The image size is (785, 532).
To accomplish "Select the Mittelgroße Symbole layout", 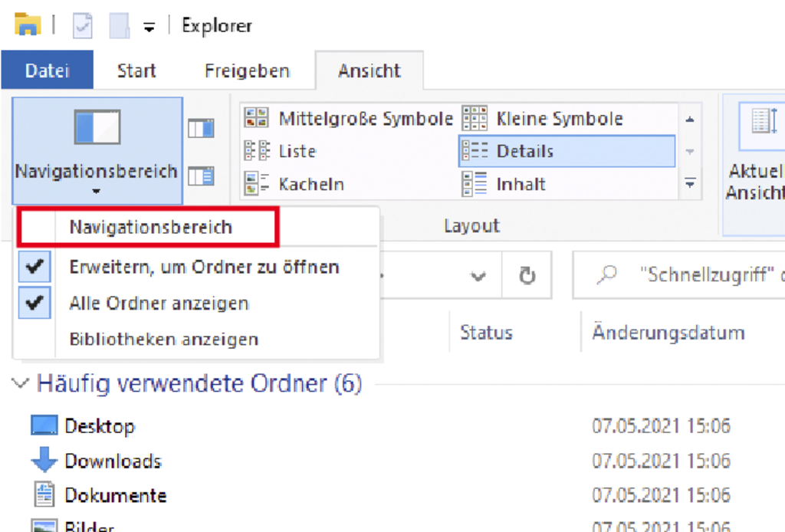I will 350,119.
